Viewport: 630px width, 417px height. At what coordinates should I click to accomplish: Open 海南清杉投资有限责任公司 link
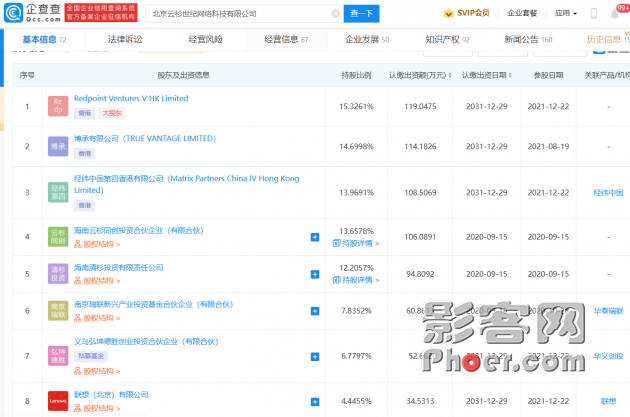click(119, 268)
